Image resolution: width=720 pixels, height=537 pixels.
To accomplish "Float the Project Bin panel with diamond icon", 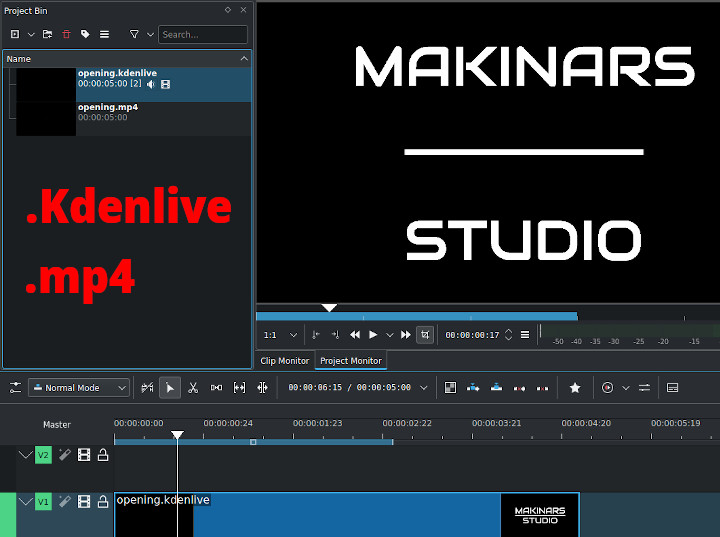I will pyautogui.click(x=228, y=10).
